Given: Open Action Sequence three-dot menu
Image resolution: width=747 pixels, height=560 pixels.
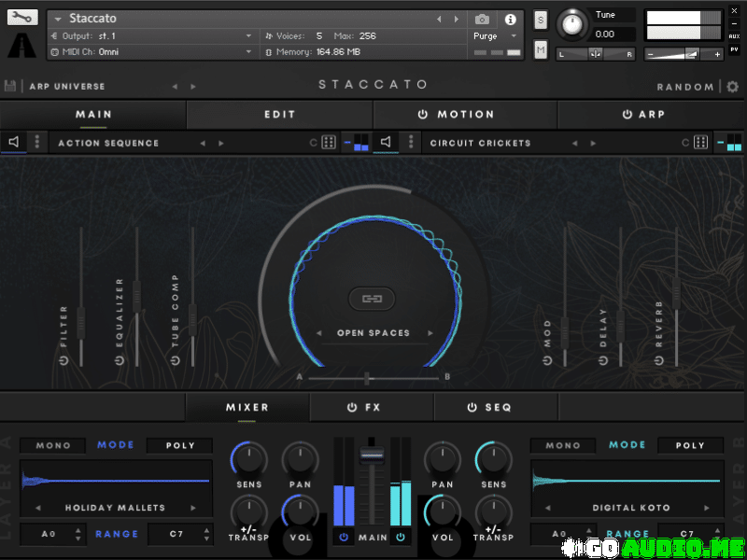Looking at the screenshot, I should click(x=37, y=142).
